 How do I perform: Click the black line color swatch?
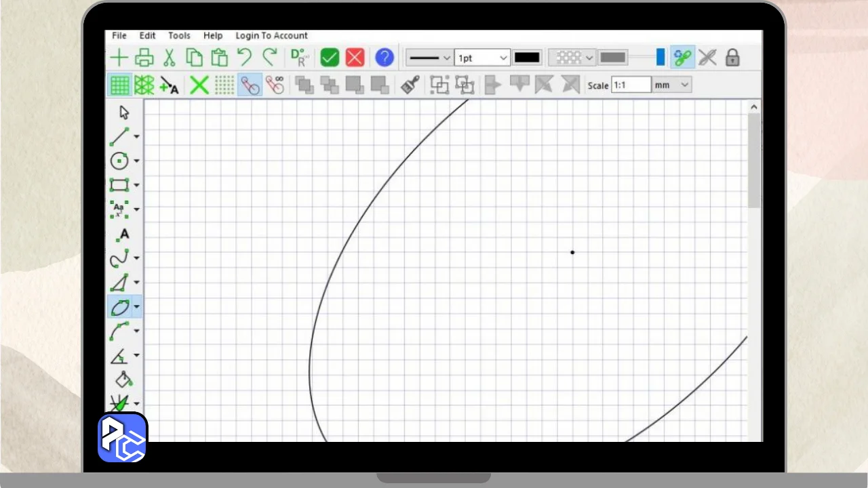tap(527, 58)
